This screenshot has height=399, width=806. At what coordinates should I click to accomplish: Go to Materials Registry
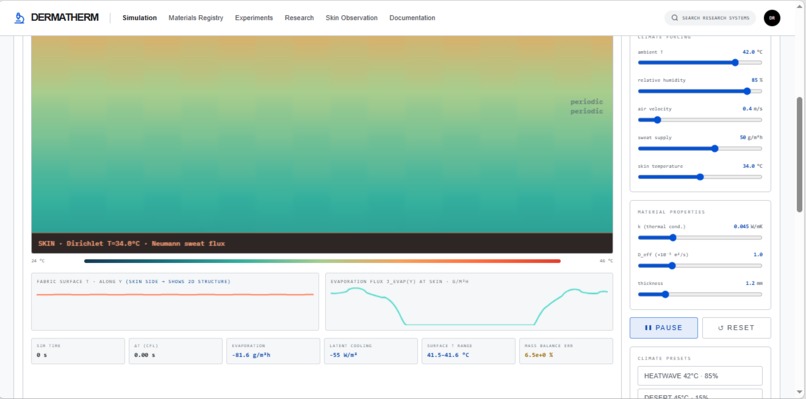tap(196, 18)
